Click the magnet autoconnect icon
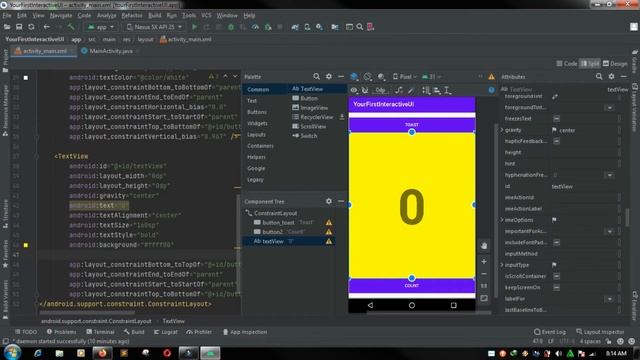 coord(365,90)
